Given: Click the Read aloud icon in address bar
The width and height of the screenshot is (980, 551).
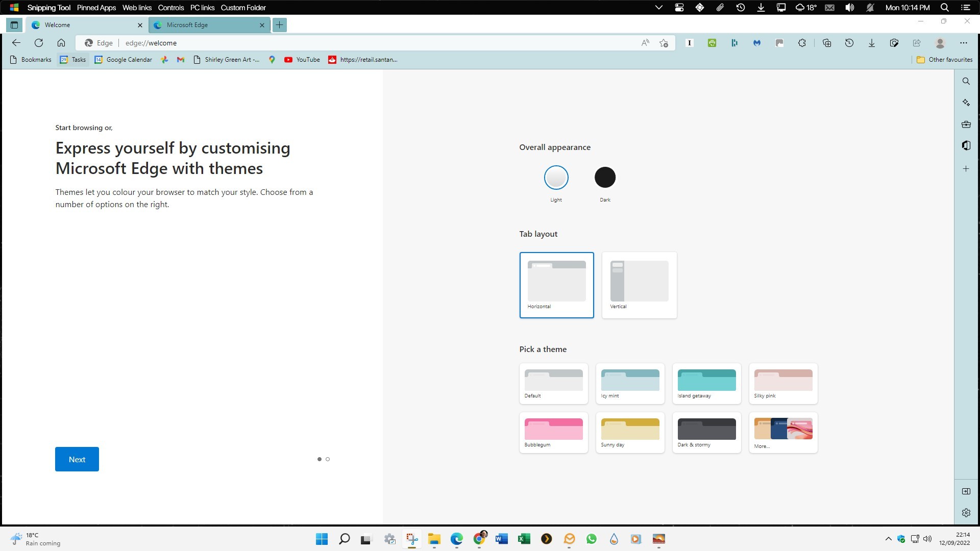Looking at the screenshot, I should coord(645,43).
